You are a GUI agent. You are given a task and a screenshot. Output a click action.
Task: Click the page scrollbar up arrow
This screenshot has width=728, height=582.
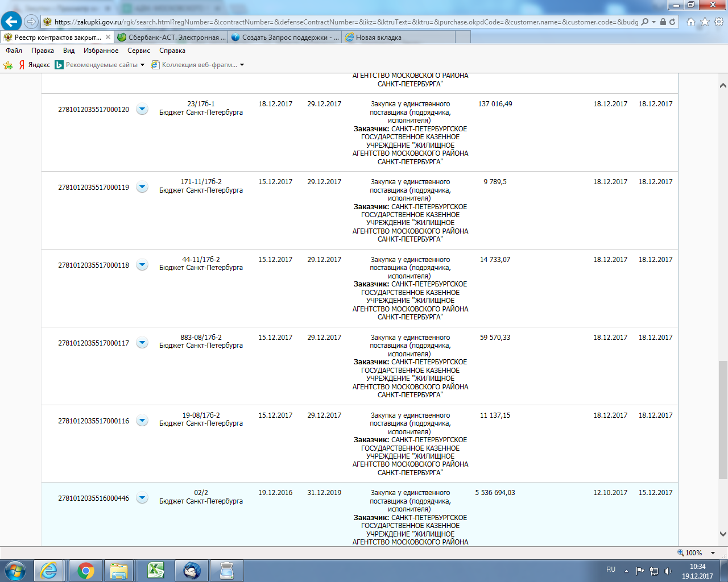click(x=723, y=86)
